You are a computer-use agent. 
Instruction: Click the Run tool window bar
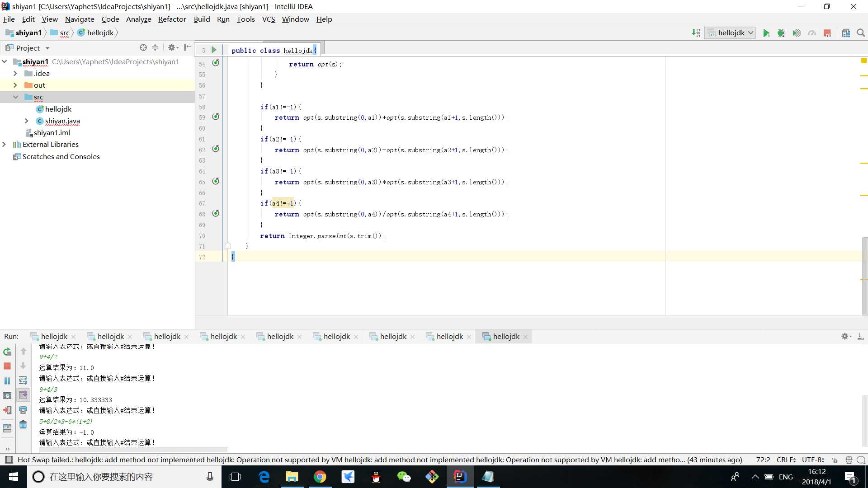point(11,336)
